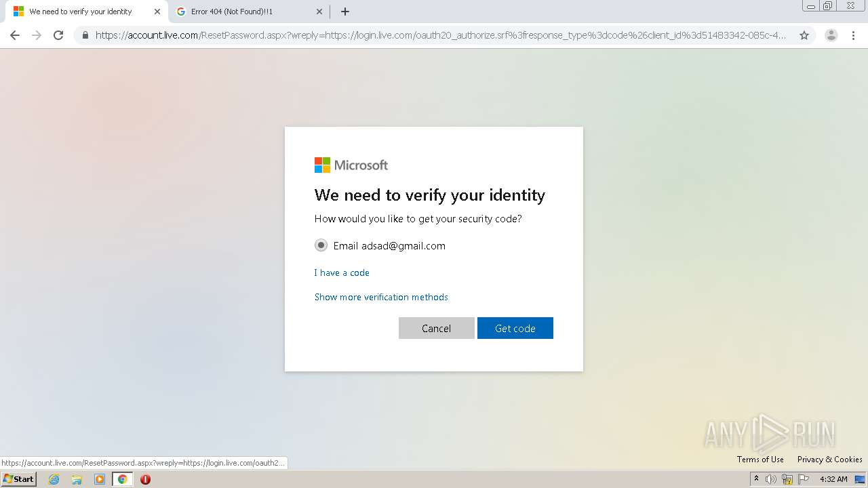The width and height of the screenshot is (868, 488).
Task: Click 'Show more verification methods' link
Action: 381,297
